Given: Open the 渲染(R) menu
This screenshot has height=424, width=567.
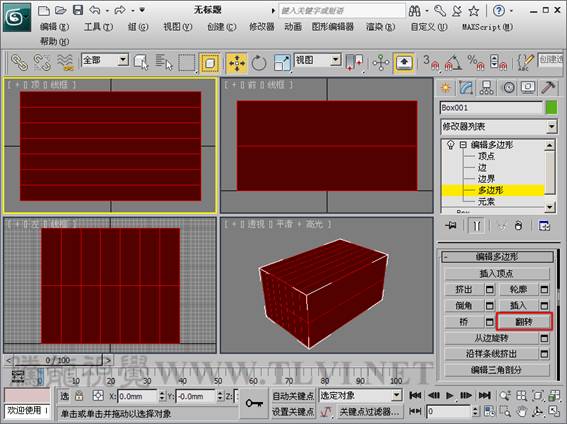Looking at the screenshot, I should pos(380,27).
